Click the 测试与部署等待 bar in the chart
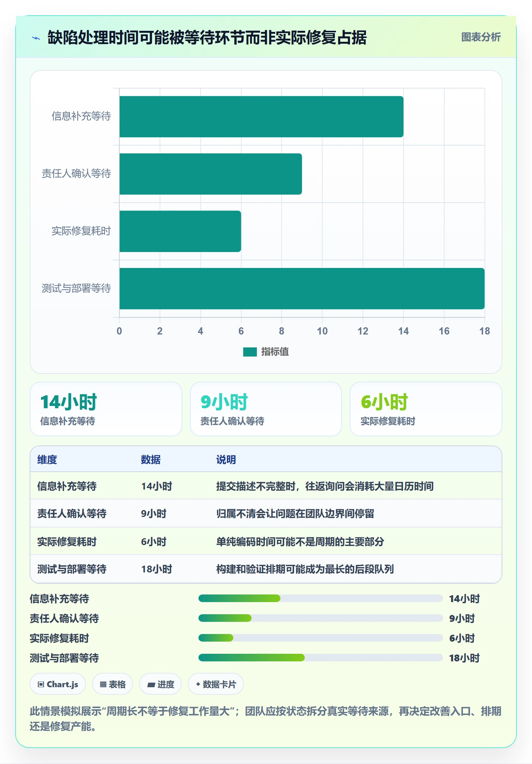 302,288
